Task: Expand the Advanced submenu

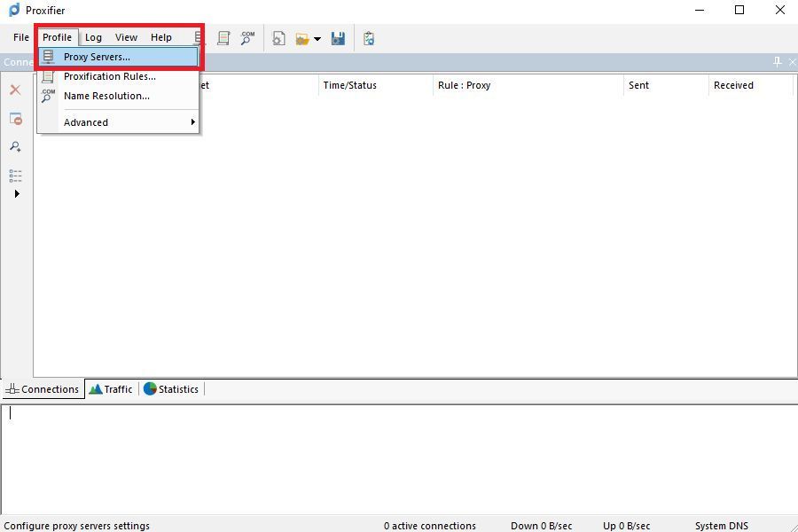Action: click(118, 122)
